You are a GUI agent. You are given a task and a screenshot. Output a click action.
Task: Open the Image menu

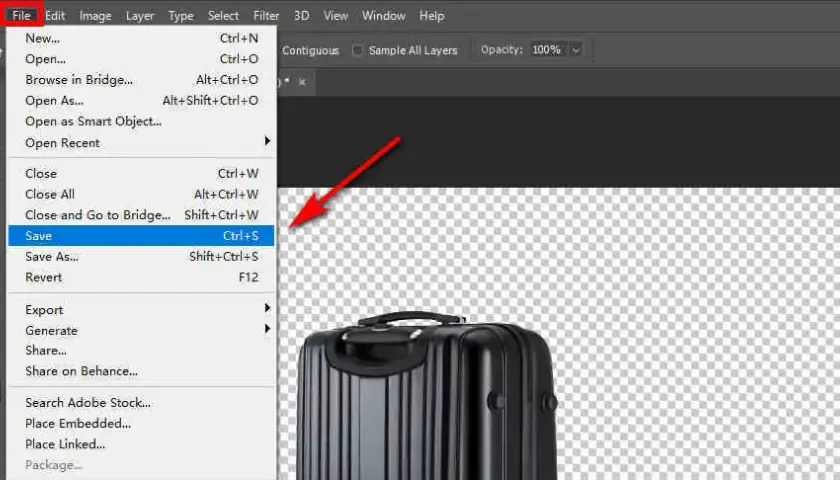click(x=95, y=16)
